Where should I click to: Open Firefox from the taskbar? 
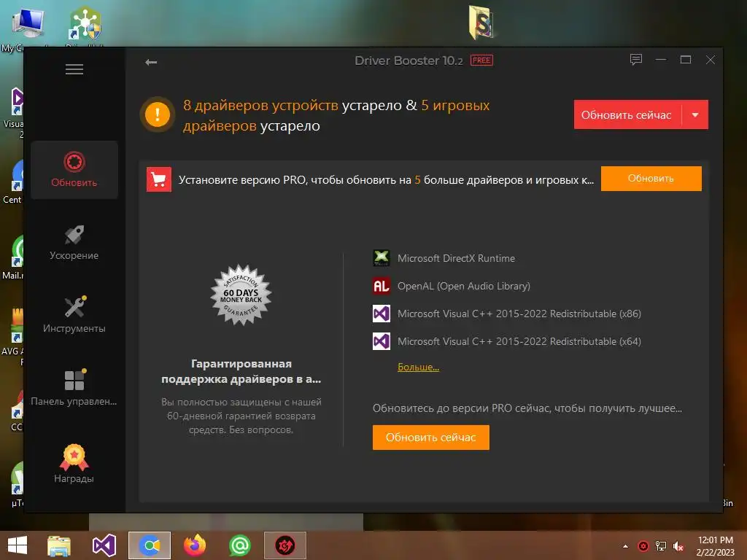pyautogui.click(x=195, y=545)
